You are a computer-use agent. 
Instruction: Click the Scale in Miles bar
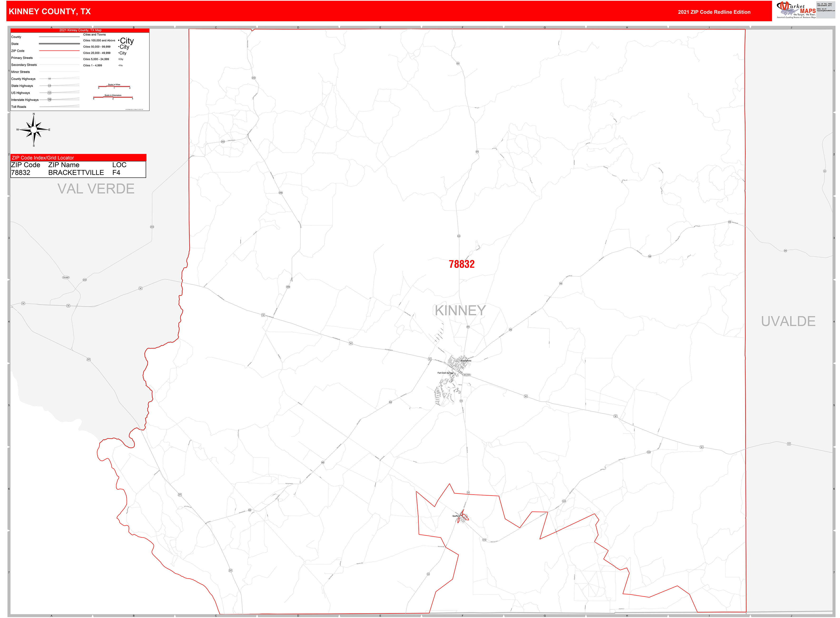(114, 87)
